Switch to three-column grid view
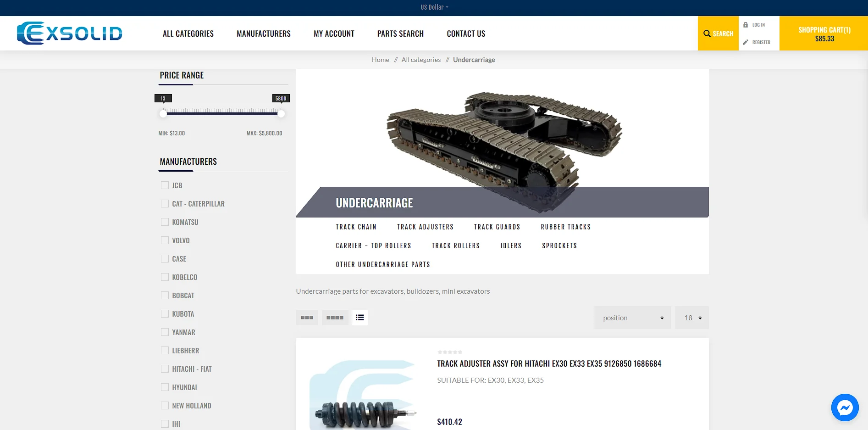868x430 pixels. pos(307,318)
